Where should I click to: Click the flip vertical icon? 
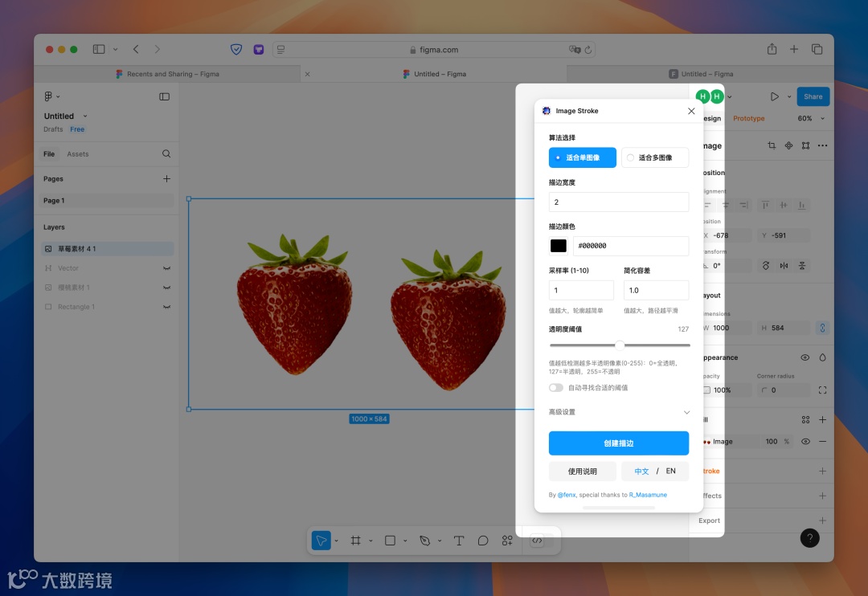(x=801, y=266)
